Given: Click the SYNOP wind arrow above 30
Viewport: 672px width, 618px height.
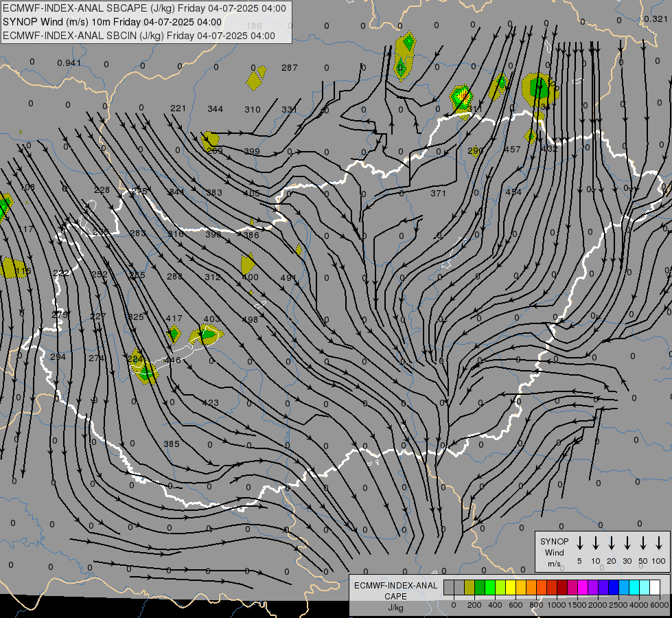Looking at the screenshot, I should click(627, 543).
